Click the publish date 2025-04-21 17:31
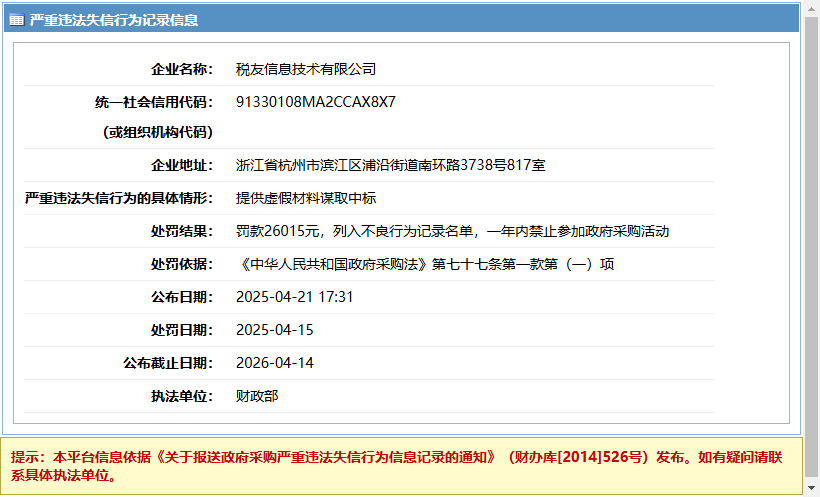The width and height of the screenshot is (820, 497). [x=295, y=297]
